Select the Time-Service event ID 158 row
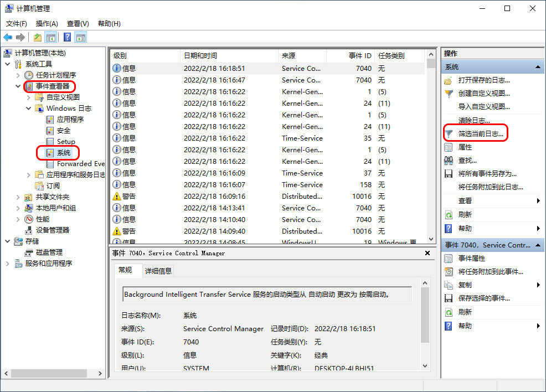 (268, 185)
